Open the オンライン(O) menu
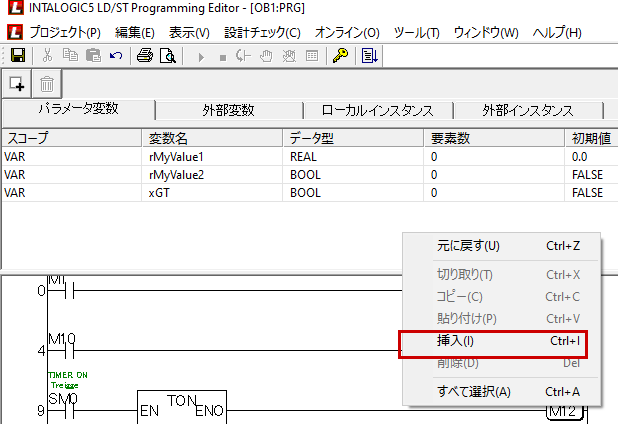This screenshot has width=618, height=424. pyautogui.click(x=347, y=33)
